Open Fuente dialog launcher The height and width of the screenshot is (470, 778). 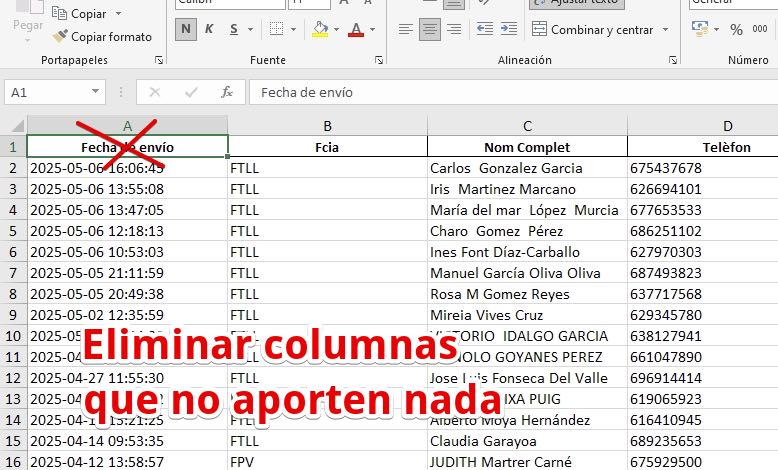pos(379,60)
